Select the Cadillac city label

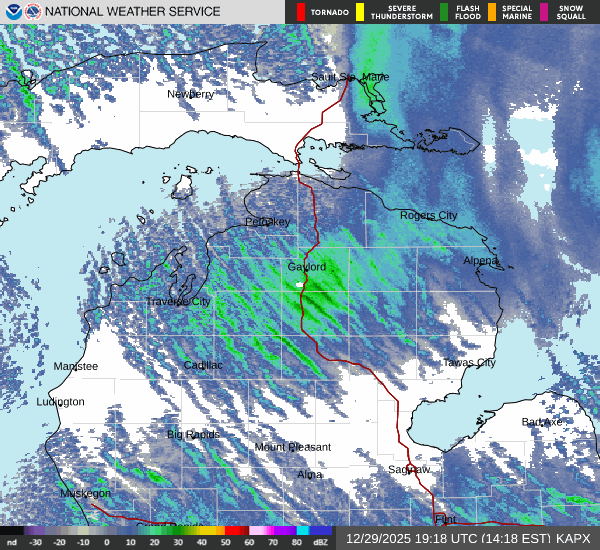pyautogui.click(x=203, y=365)
